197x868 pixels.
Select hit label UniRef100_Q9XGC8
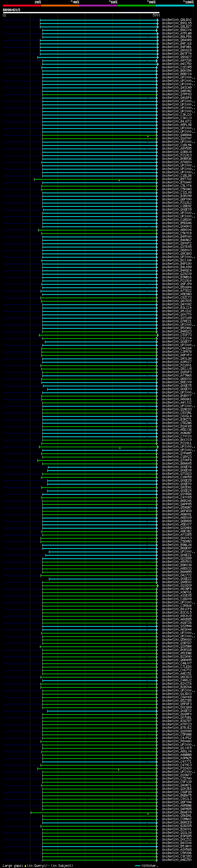click(176, 50)
